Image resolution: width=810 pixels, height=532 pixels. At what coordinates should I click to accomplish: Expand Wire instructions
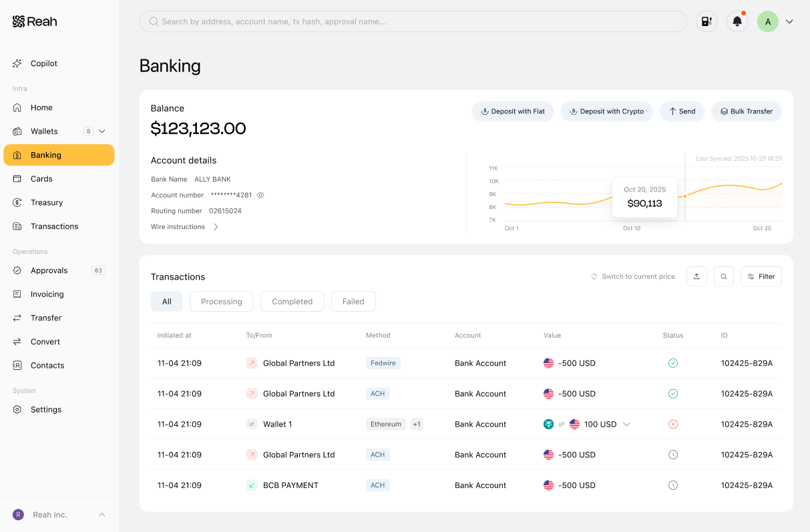coord(185,227)
